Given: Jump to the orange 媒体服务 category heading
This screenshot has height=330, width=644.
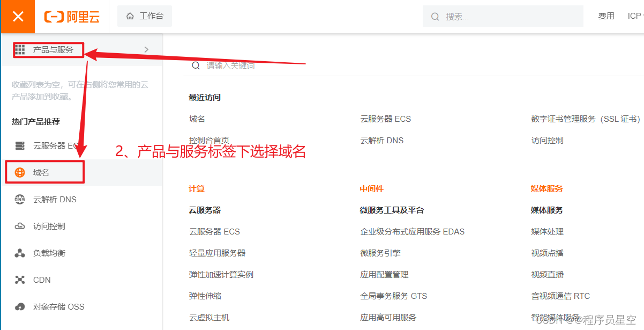Looking at the screenshot, I should (547, 188).
